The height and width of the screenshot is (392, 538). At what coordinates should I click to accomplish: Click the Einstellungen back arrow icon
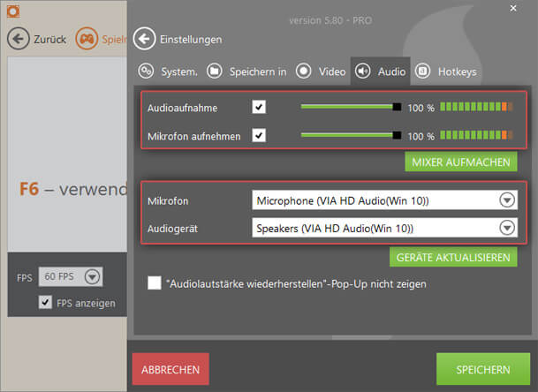(145, 39)
